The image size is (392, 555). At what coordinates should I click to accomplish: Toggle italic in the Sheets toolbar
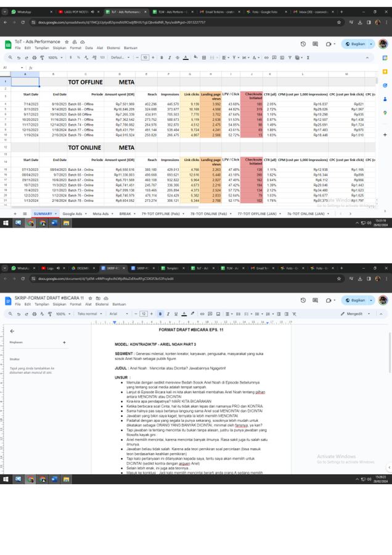[169, 57]
